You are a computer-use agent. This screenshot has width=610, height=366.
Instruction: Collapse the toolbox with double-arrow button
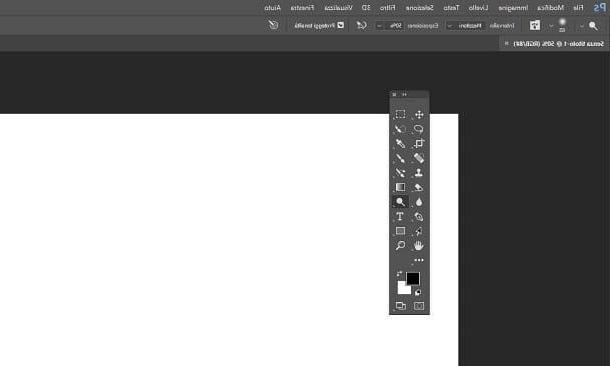tap(405, 94)
